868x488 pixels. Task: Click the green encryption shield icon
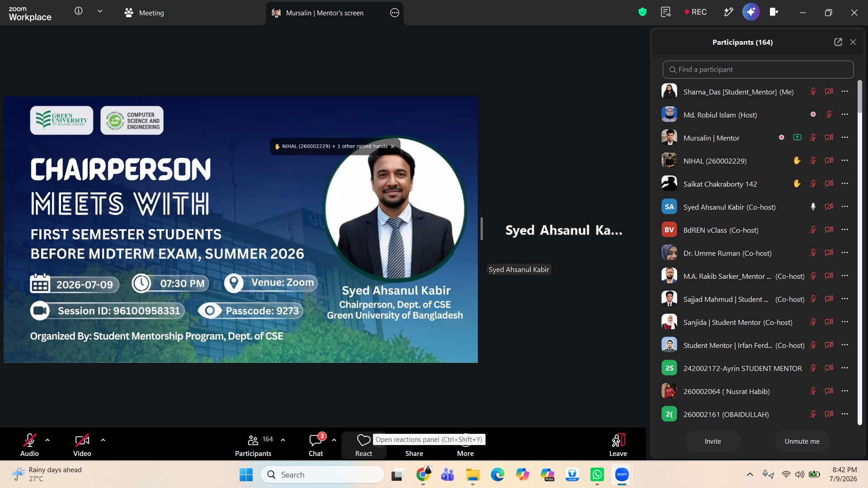pos(642,12)
